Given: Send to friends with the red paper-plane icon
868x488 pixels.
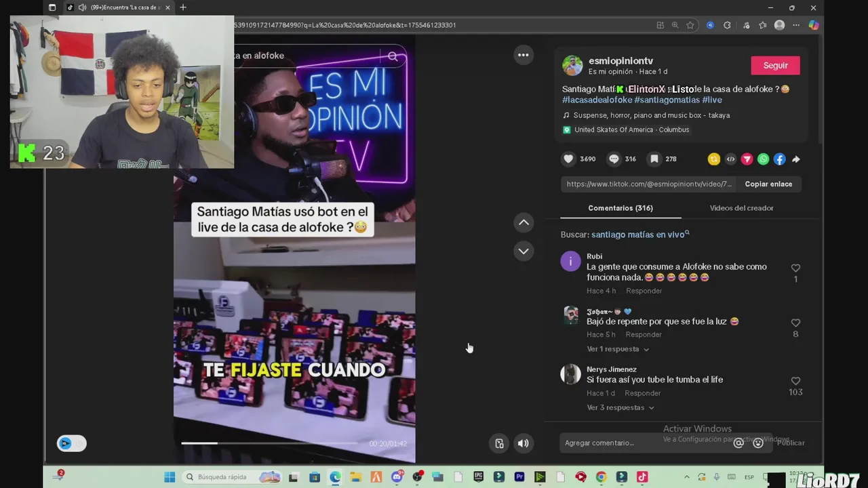Looking at the screenshot, I should click(x=747, y=159).
